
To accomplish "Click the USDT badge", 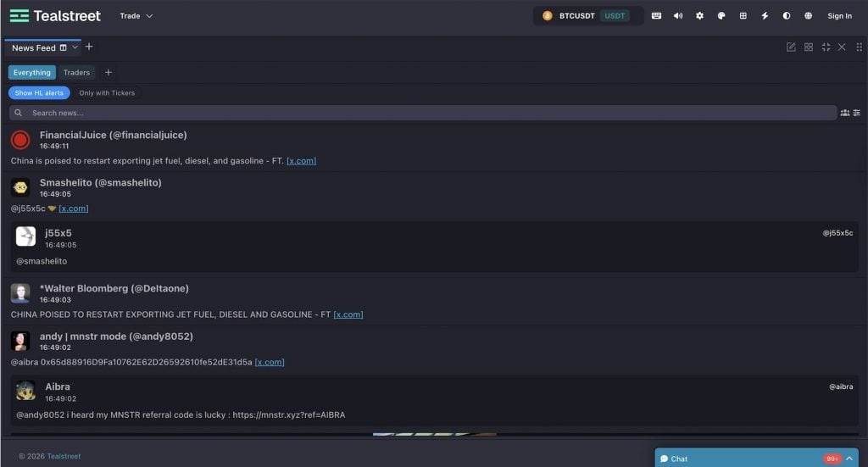I will pyautogui.click(x=615, y=15).
